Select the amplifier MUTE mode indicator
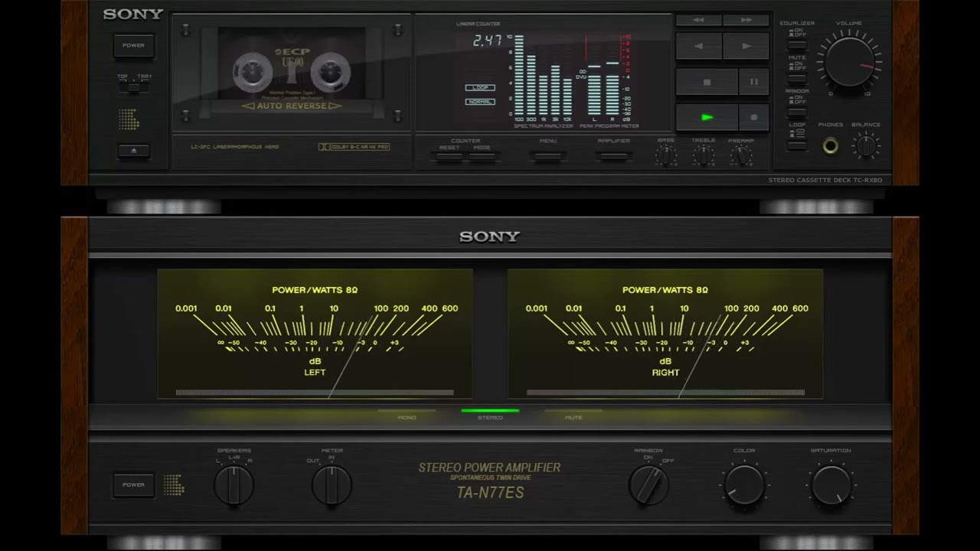The width and height of the screenshot is (980, 551). click(x=573, y=414)
